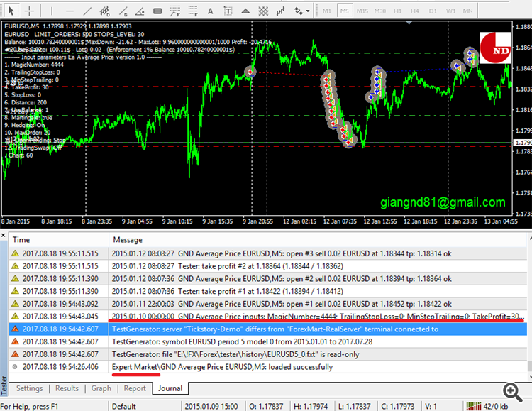Screen dimensions: 532x411
Task: Click the connection status bars 42/0 kb
Action: 487,406
